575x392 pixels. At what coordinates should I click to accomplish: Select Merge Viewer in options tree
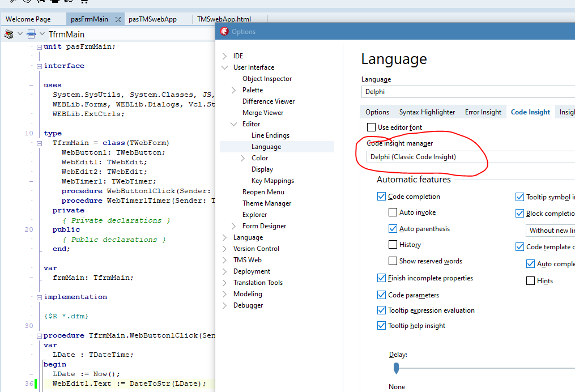pyautogui.click(x=262, y=113)
